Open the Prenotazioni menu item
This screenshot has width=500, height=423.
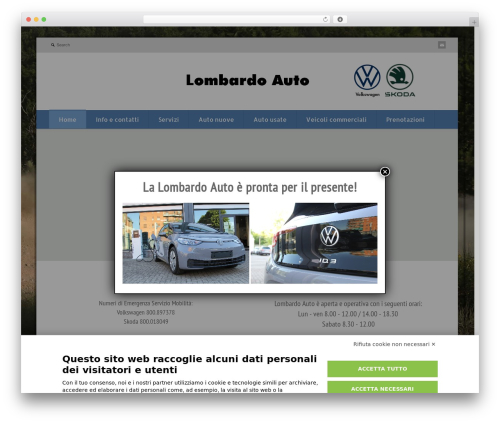pos(405,119)
